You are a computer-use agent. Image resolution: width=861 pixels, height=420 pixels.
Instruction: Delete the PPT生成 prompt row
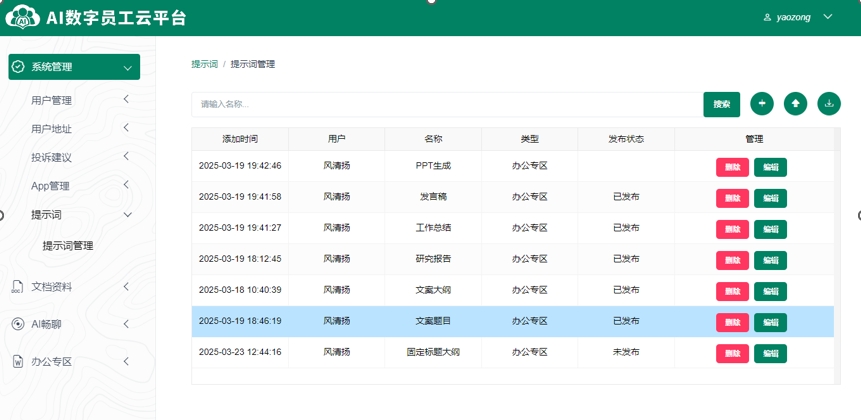[732, 168]
